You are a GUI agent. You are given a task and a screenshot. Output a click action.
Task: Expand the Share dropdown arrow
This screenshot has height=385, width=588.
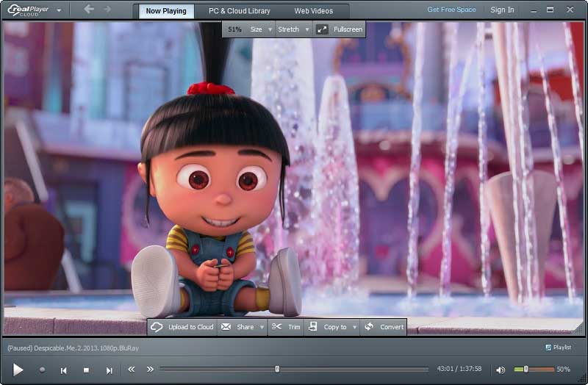[x=262, y=327]
